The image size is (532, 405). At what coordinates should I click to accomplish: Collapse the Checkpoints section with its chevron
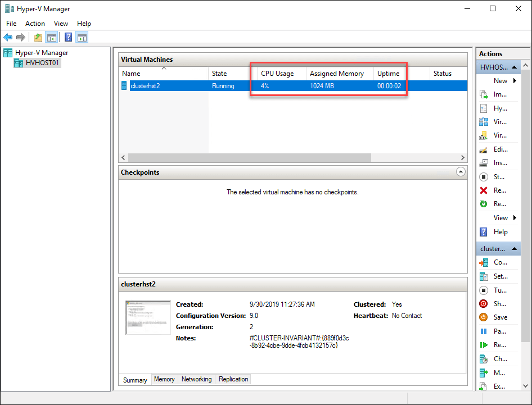[461, 172]
